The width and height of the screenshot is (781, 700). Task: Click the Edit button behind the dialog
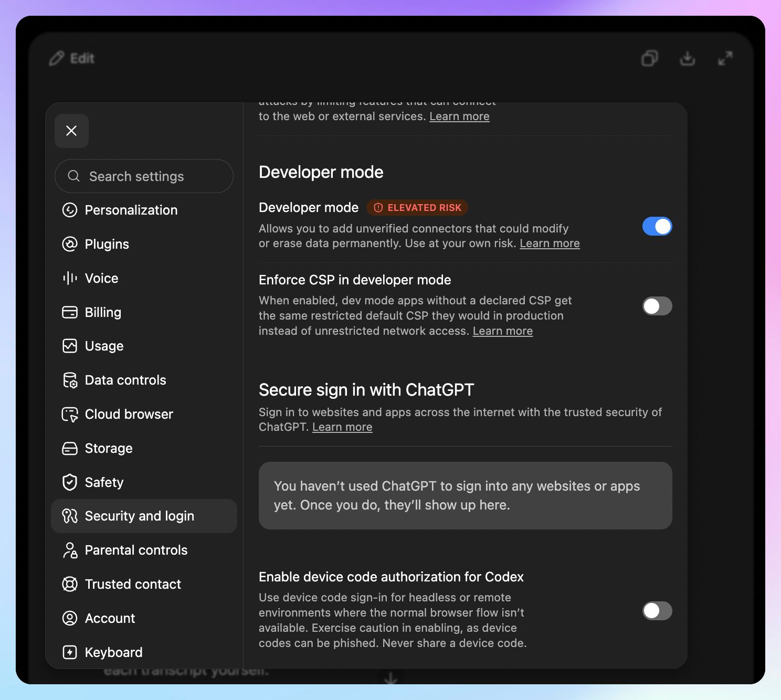tap(72, 58)
